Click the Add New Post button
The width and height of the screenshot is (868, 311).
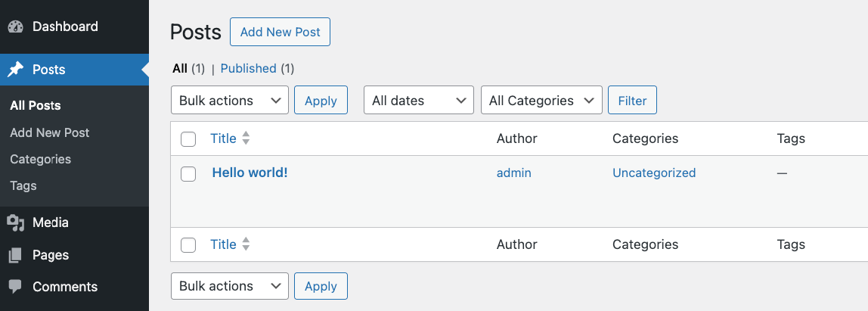tap(280, 32)
